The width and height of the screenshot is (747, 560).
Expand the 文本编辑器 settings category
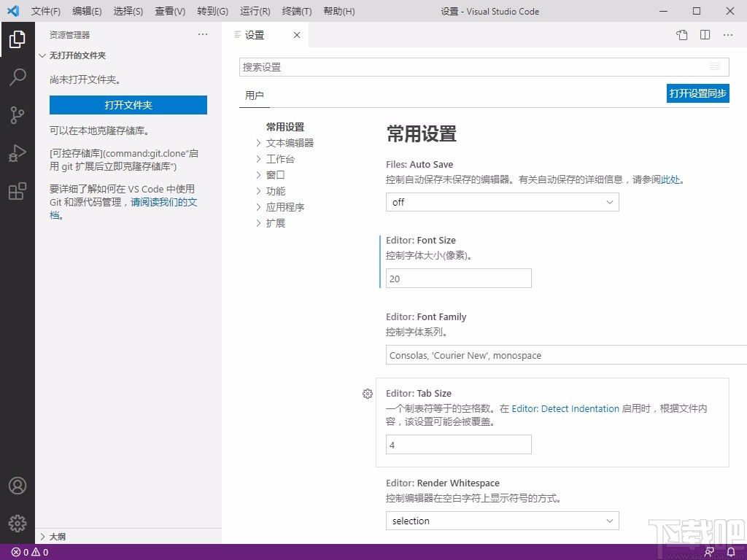(289, 143)
